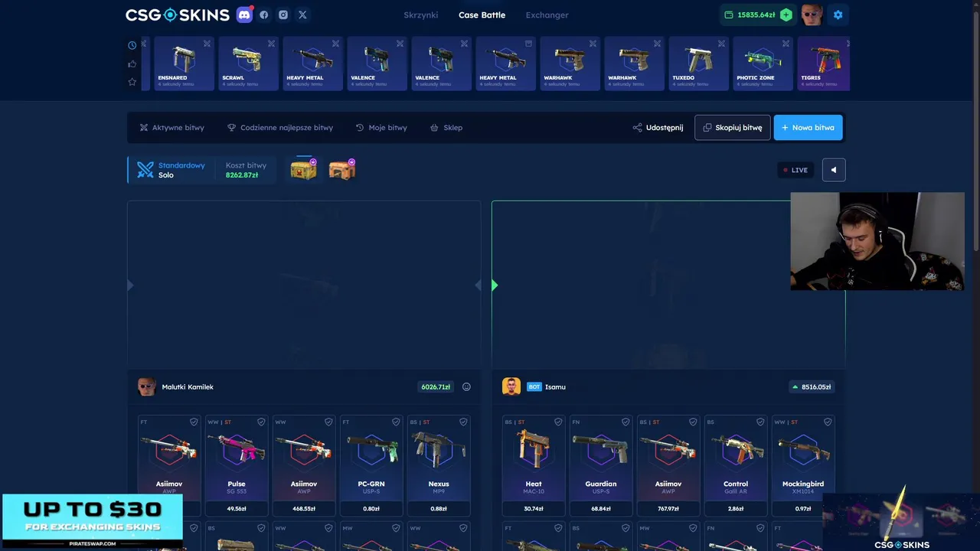Image resolution: width=980 pixels, height=551 pixels.
Task: Open the PHOTIC ZONE drop thumbnail
Action: click(763, 64)
